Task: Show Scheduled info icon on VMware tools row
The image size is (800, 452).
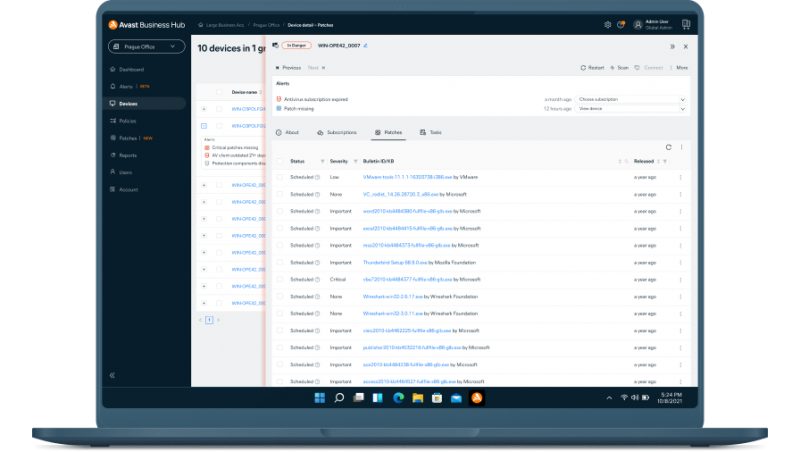Action: point(317,178)
